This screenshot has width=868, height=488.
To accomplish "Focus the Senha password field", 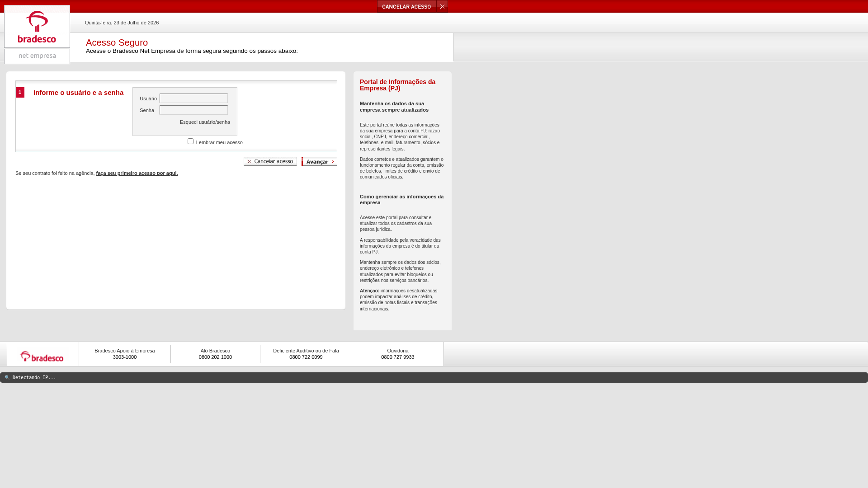I will coord(193,110).
